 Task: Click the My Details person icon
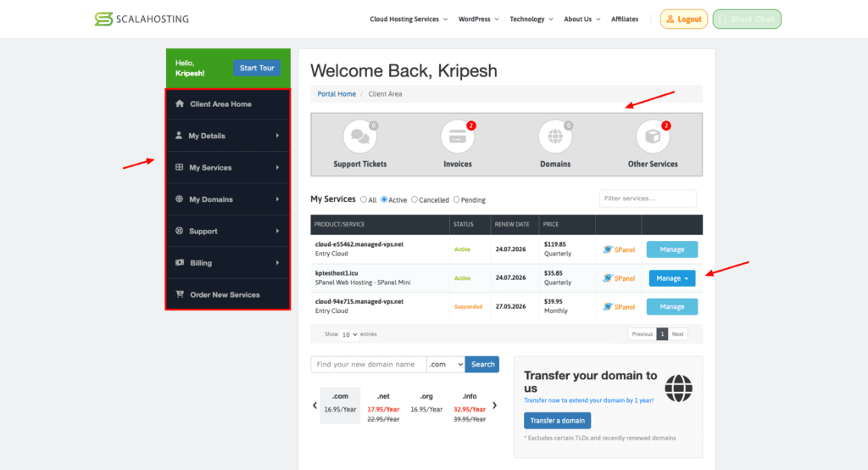click(x=179, y=135)
